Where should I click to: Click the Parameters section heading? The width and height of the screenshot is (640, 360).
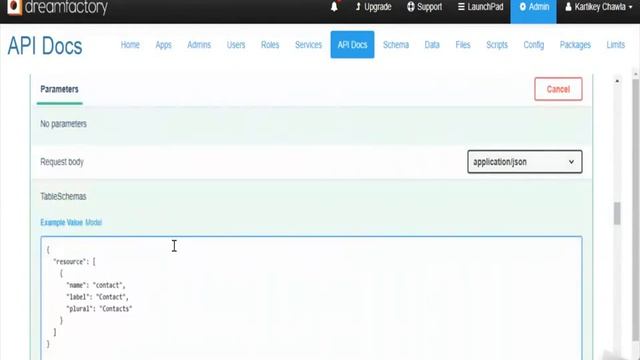click(60, 89)
